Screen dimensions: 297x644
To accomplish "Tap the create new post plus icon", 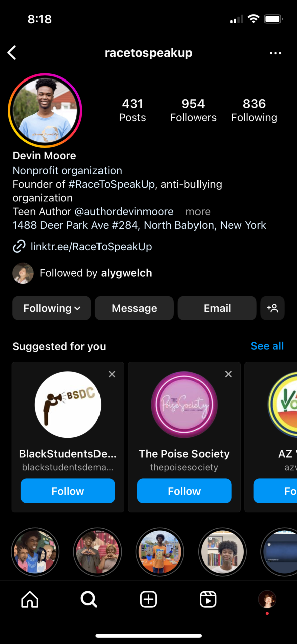I will [148, 599].
